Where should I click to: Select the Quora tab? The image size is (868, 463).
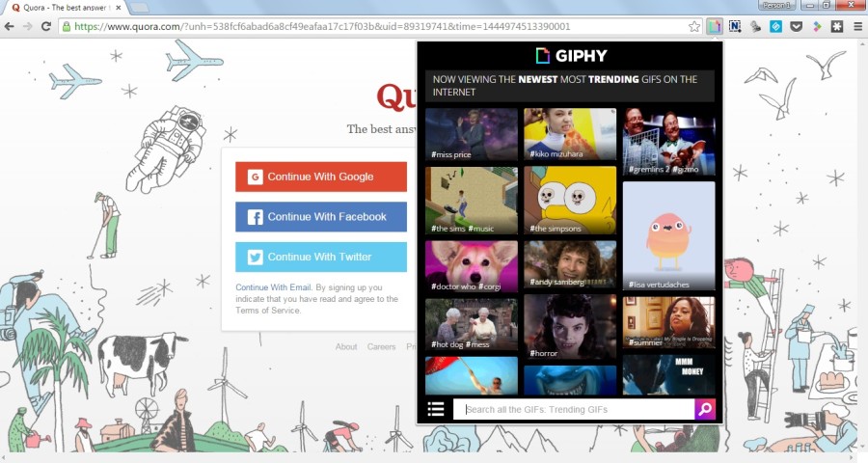(x=64, y=8)
